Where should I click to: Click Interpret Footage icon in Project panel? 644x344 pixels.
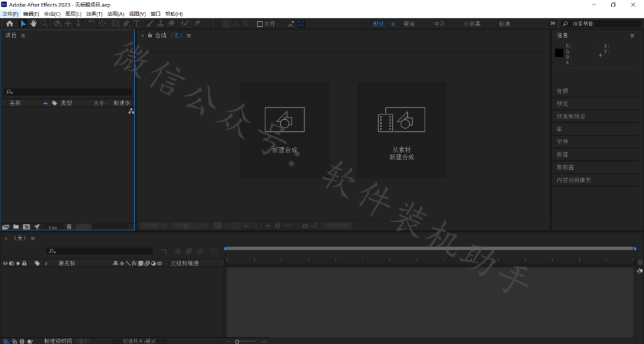(6, 227)
